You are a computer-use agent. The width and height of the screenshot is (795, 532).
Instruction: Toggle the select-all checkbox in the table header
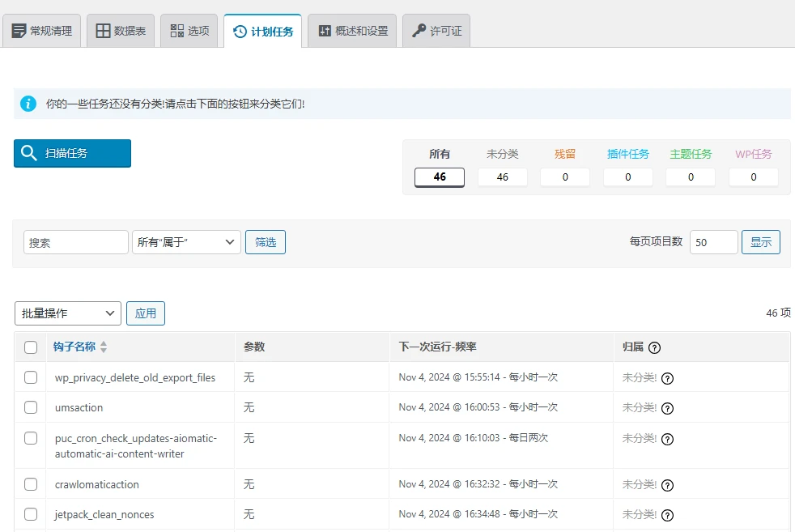(30, 347)
